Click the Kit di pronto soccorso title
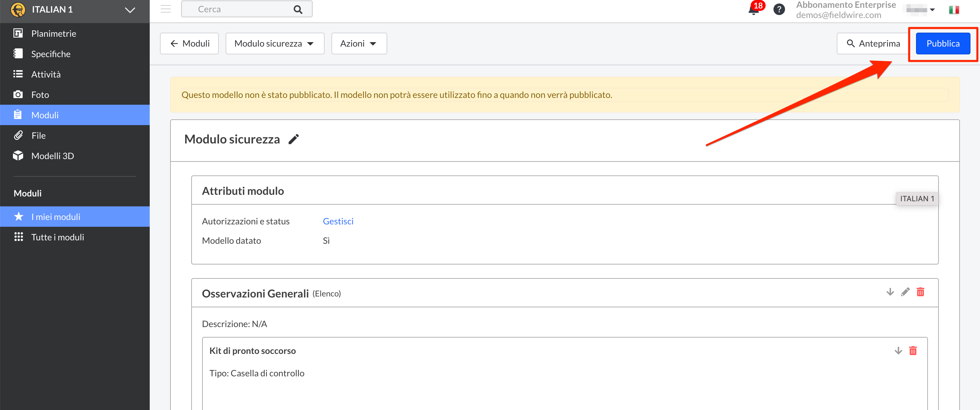This screenshot has height=410, width=980. (x=252, y=351)
